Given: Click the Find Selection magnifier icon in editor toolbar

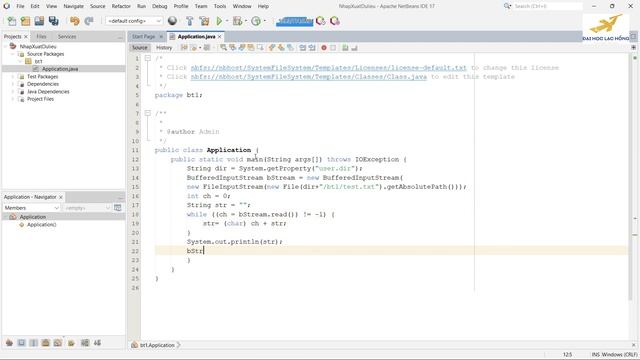Looking at the screenshot, I should point(223,48).
